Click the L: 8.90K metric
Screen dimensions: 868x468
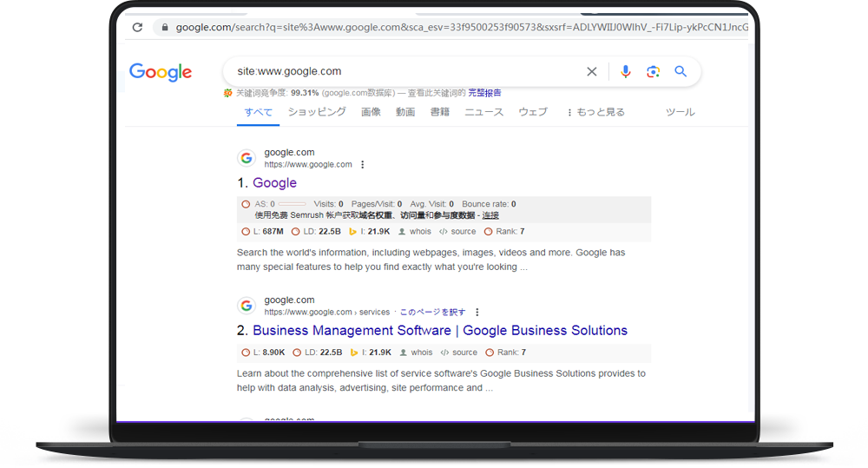click(x=263, y=353)
